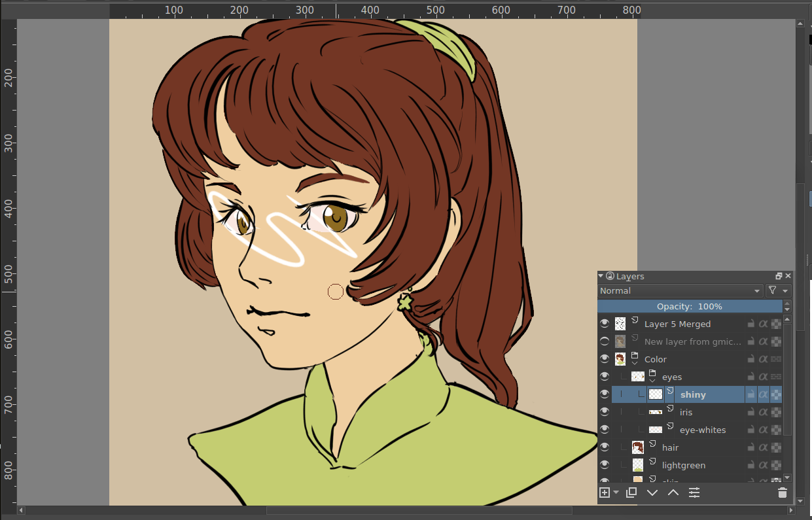
Task: Hide the Layer 5 Merged layer
Action: pyautogui.click(x=605, y=324)
